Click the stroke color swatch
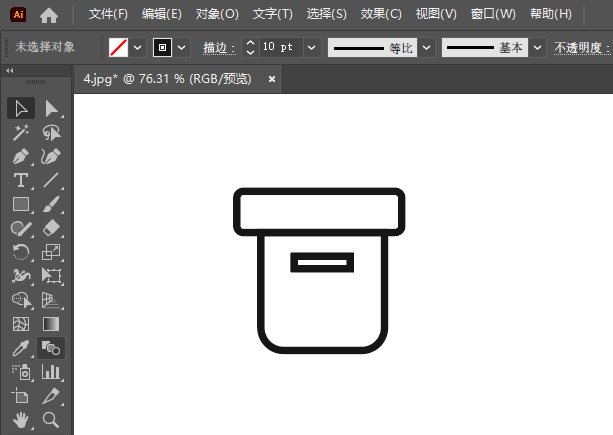The image size is (613, 435). click(x=162, y=47)
